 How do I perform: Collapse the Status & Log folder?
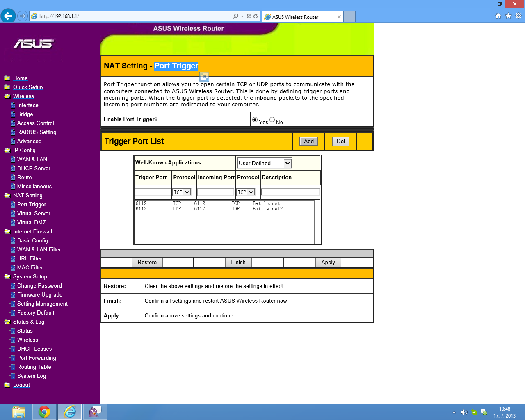[7, 322]
